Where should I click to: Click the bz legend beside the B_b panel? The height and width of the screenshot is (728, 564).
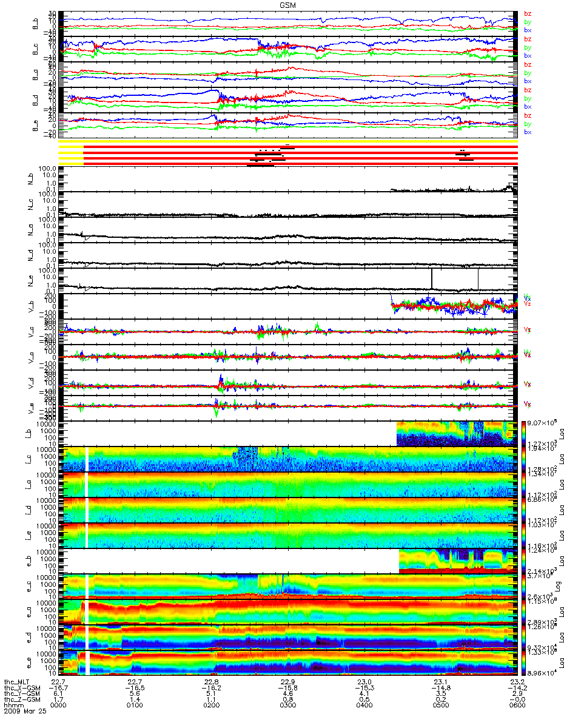(528, 13)
